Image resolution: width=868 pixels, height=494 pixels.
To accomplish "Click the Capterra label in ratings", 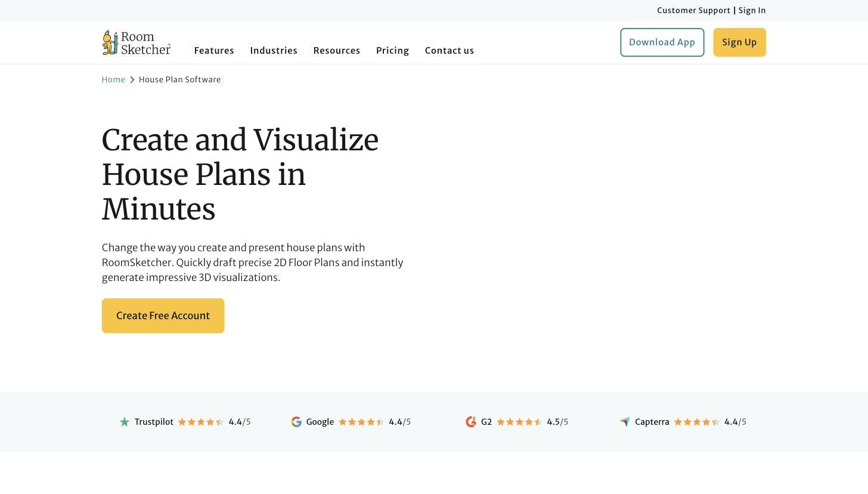I will click(x=652, y=422).
